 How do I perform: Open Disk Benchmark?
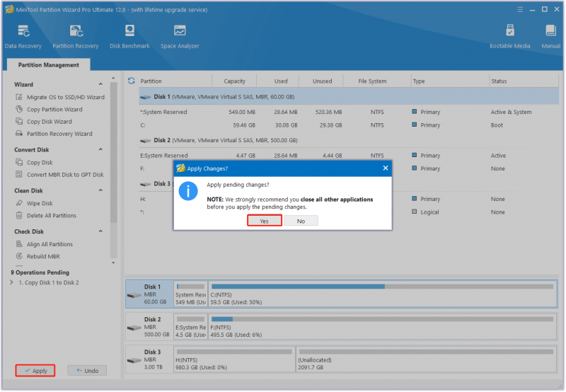(129, 37)
